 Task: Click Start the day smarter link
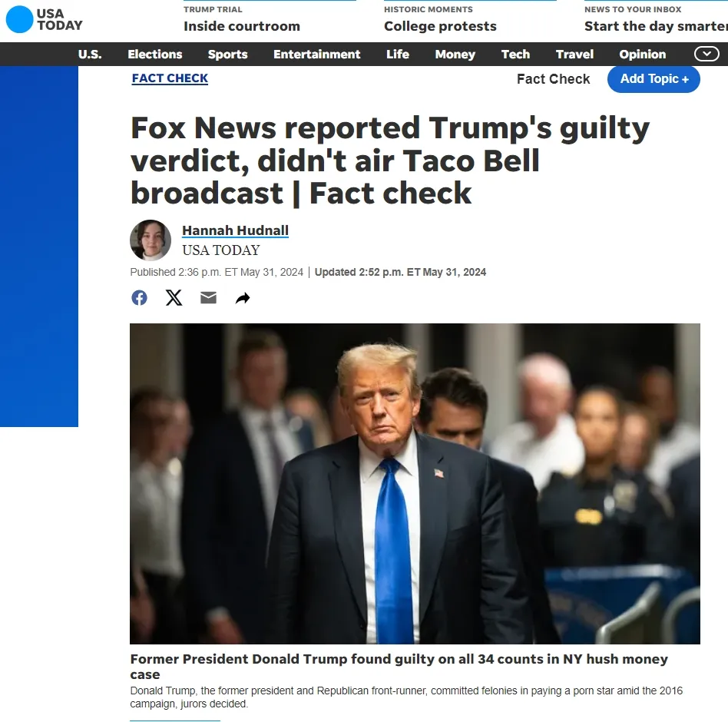[656, 26]
